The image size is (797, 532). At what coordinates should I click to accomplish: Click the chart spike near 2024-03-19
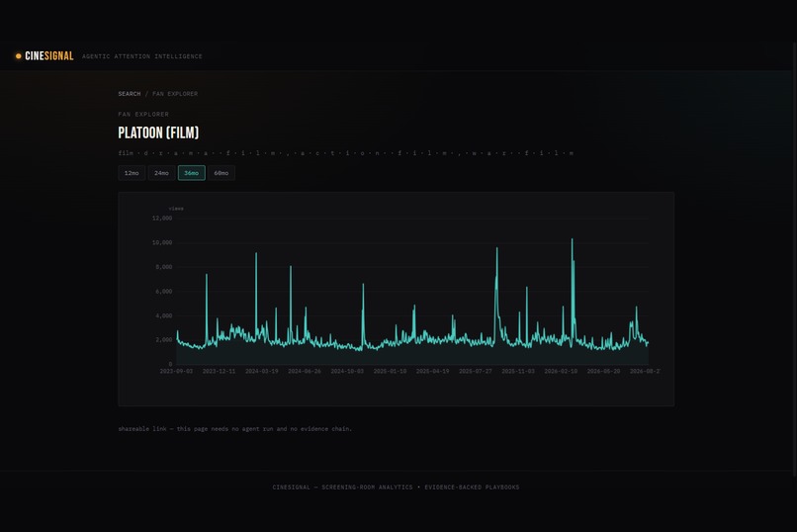pyautogui.click(x=256, y=253)
